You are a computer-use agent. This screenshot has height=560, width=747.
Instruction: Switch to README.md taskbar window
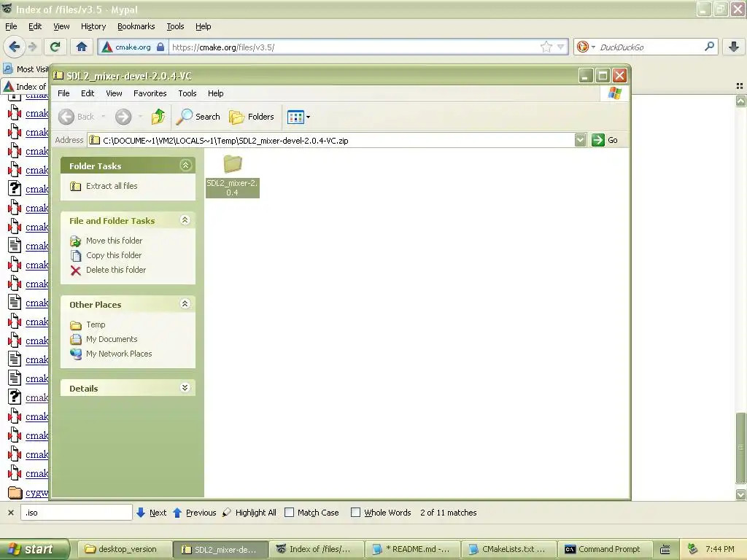(x=413, y=550)
